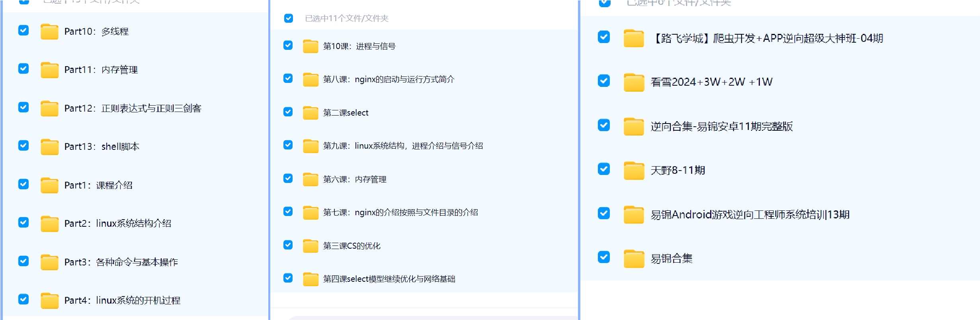
Task: Open the Part4 linux系统的开机过程 folder icon
Action: pos(49,300)
